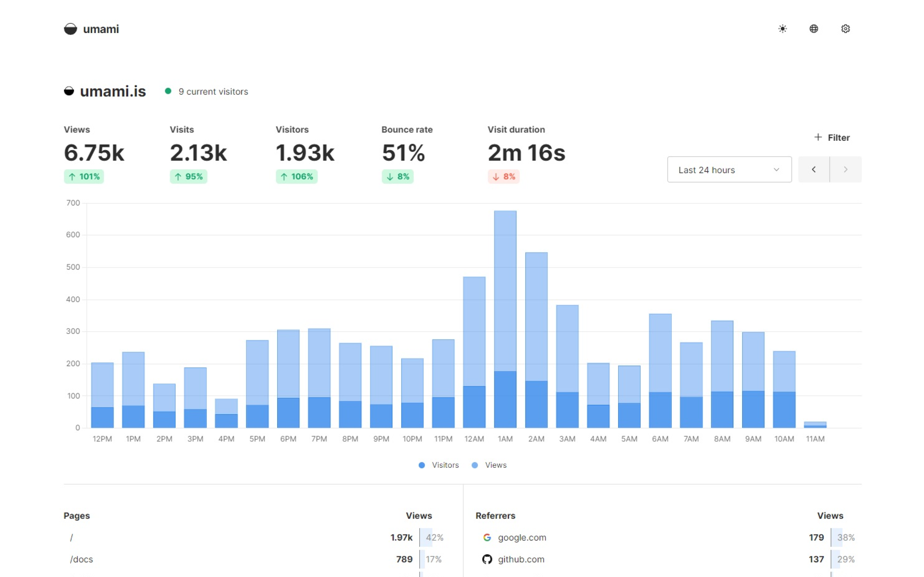924x577 pixels.
Task: Open the language globe icon menu
Action: [x=814, y=29]
